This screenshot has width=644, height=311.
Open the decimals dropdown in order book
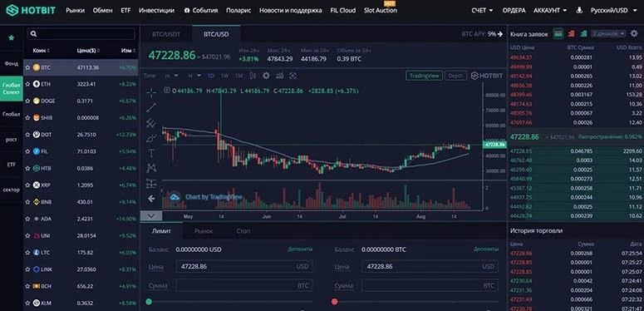pyautogui.click(x=608, y=34)
